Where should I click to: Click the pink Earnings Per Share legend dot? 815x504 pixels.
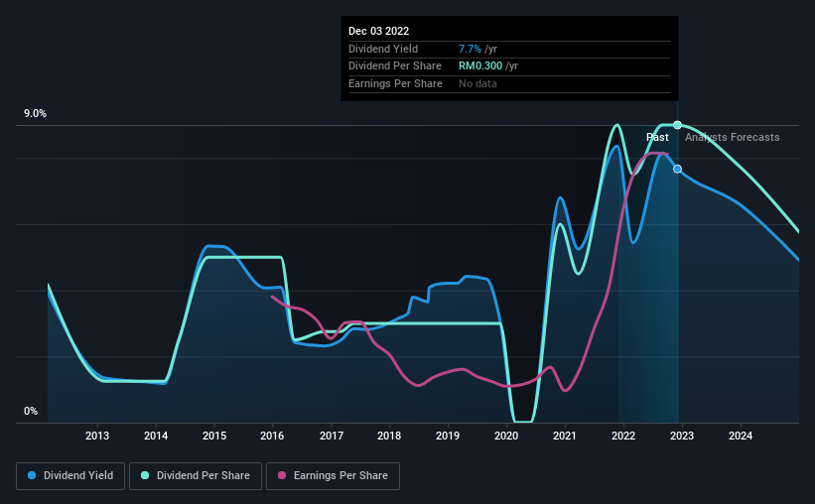(282, 475)
